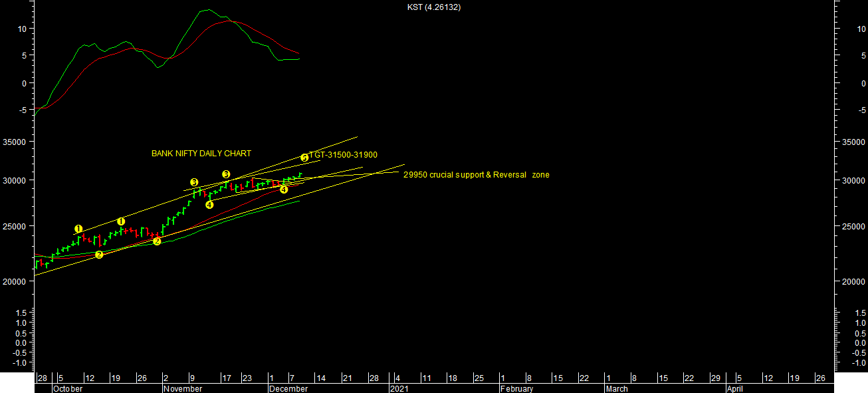Select the November month label on the timeline

[x=183, y=388]
